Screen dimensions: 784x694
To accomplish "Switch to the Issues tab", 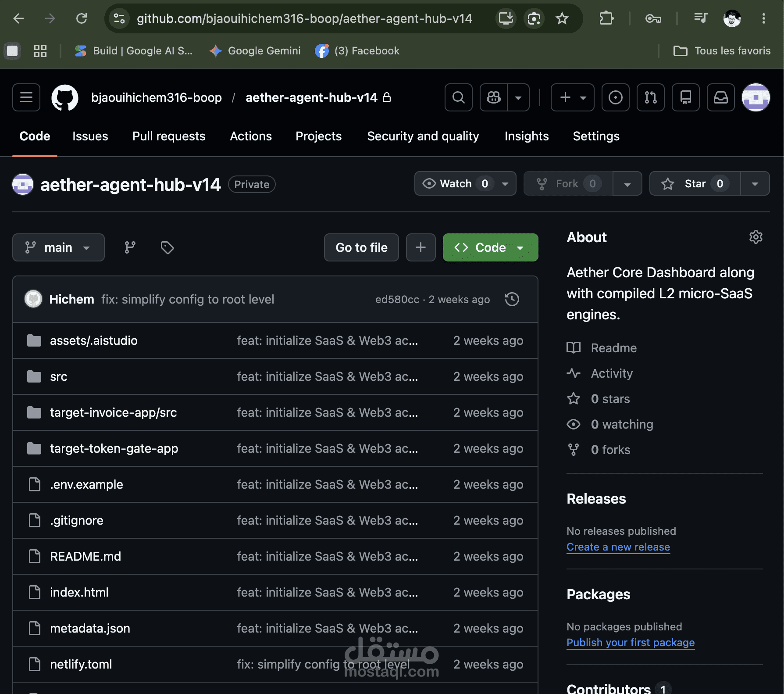I will click(x=90, y=136).
